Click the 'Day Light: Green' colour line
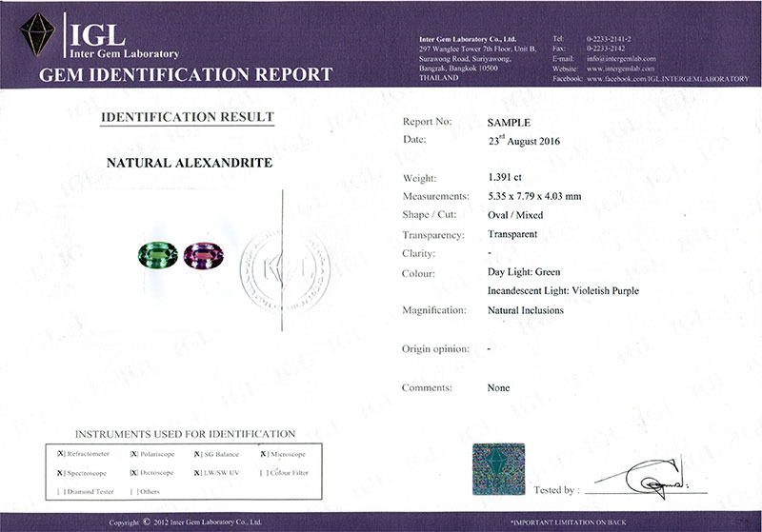The height and width of the screenshot is (532, 762). pyautogui.click(x=524, y=272)
